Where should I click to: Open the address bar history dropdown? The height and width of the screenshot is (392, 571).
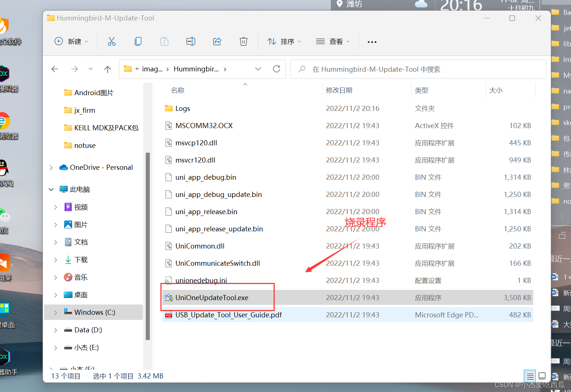[258, 69]
